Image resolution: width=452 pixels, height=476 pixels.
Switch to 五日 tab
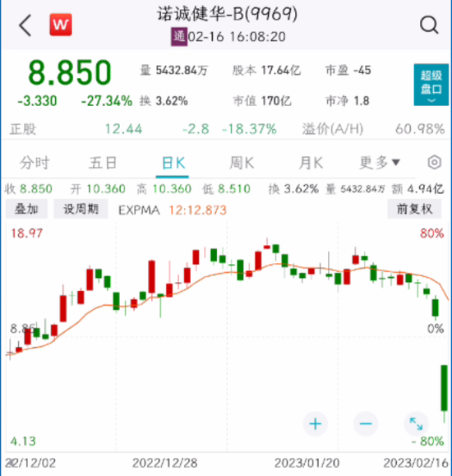103,163
